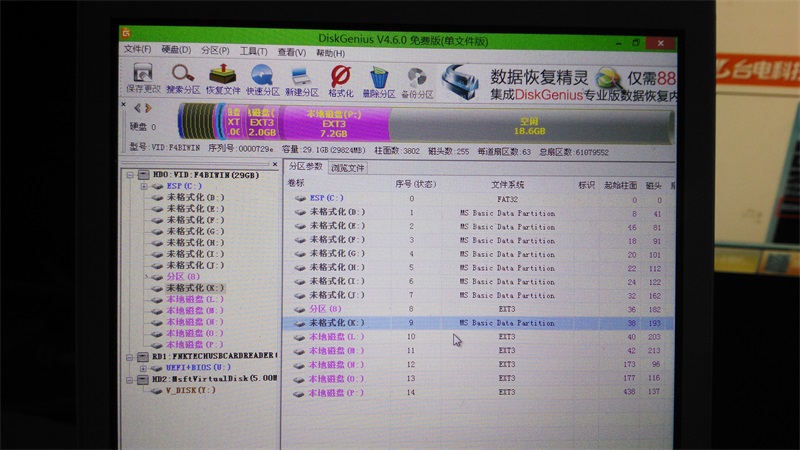
Task: Click drive icon beside V_DISK (Y:) in tree
Action: [x=157, y=391]
